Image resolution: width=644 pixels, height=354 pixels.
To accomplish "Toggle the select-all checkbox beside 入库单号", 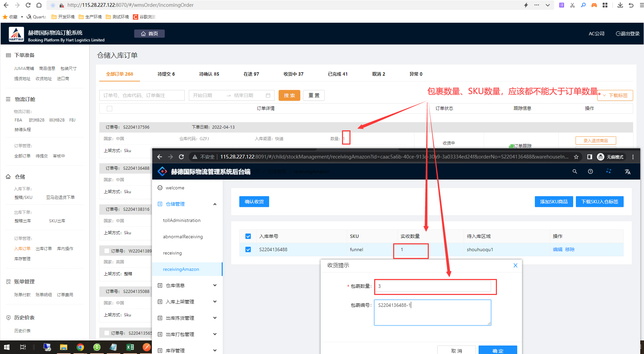I will pyautogui.click(x=248, y=236).
